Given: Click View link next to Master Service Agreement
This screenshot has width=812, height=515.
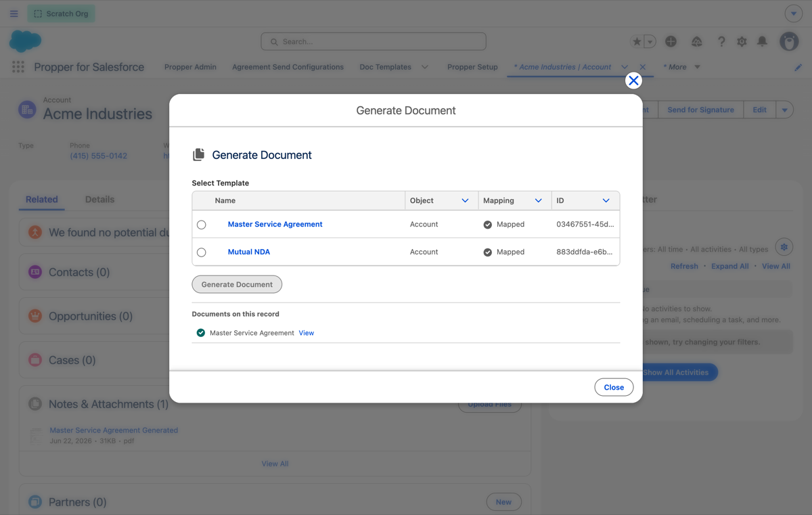Looking at the screenshot, I should (307, 333).
